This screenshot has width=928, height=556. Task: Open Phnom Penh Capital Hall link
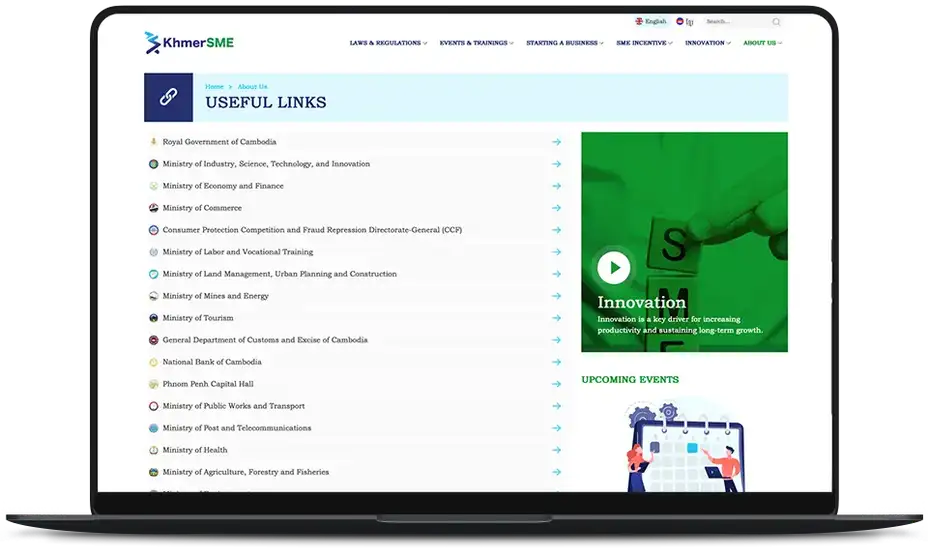tap(208, 384)
